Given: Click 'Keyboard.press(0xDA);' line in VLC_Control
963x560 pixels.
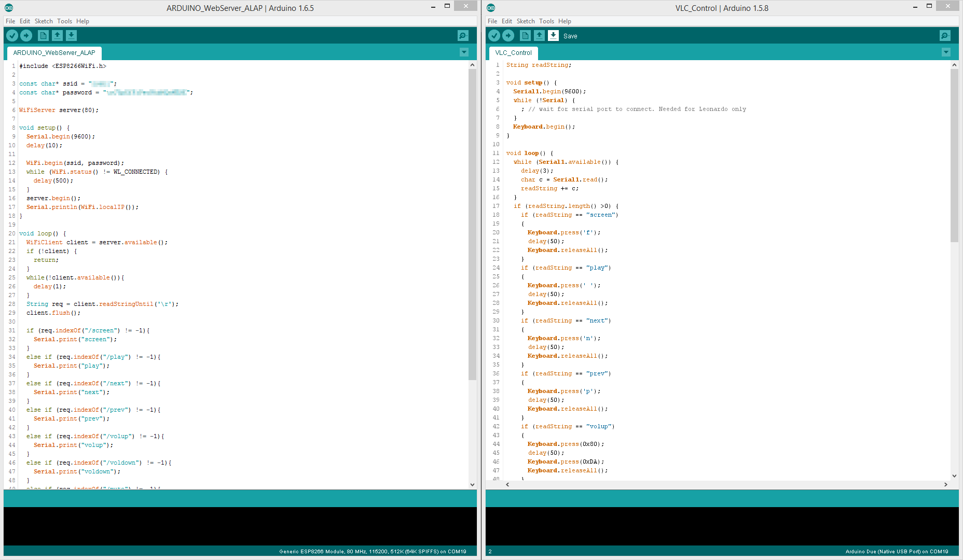Looking at the screenshot, I should coord(566,462).
